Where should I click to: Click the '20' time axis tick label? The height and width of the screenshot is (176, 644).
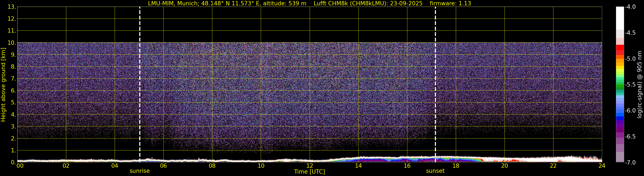tap(505, 166)
